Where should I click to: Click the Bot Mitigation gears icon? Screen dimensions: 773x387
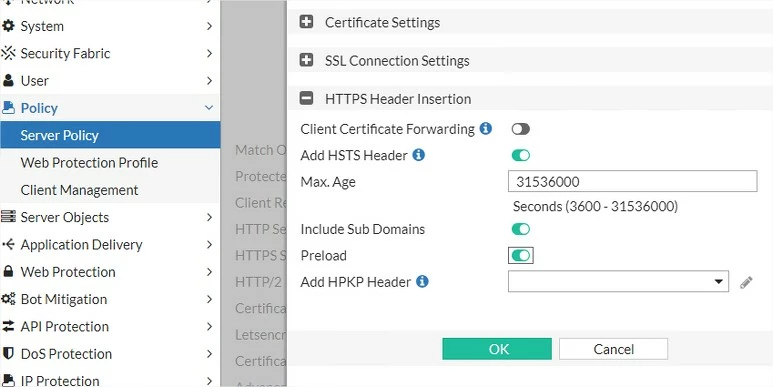(8, 299)
